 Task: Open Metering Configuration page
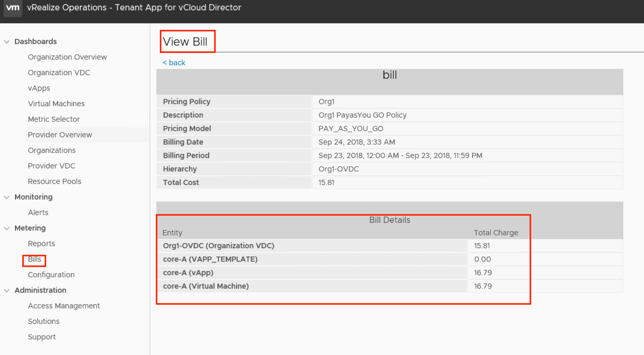pyautogui.click(x=51, y=275)
